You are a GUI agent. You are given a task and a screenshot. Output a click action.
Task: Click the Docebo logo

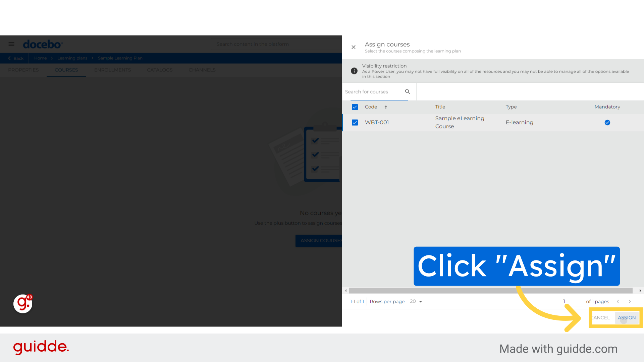(x=43, y=44)
